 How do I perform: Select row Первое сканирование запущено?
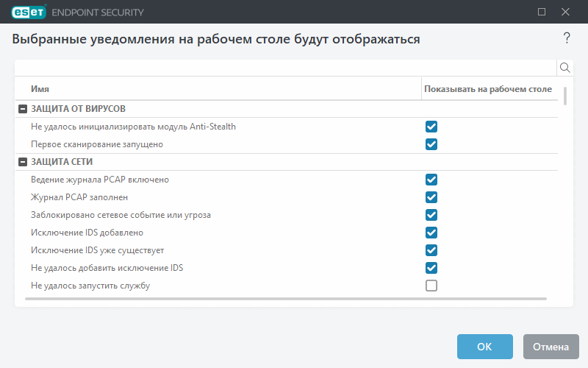tap(287, 144)
